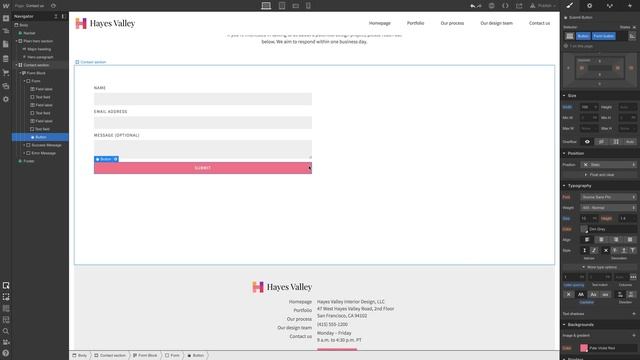This screenshot has width=640, height=360.
Task: Open the Add Elements panel
Action: tap(6, 18)
